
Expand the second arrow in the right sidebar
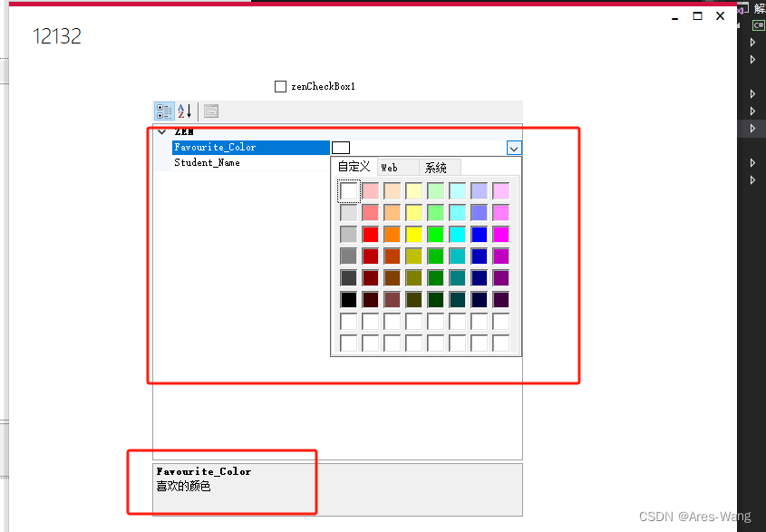[x=753, y=57]
